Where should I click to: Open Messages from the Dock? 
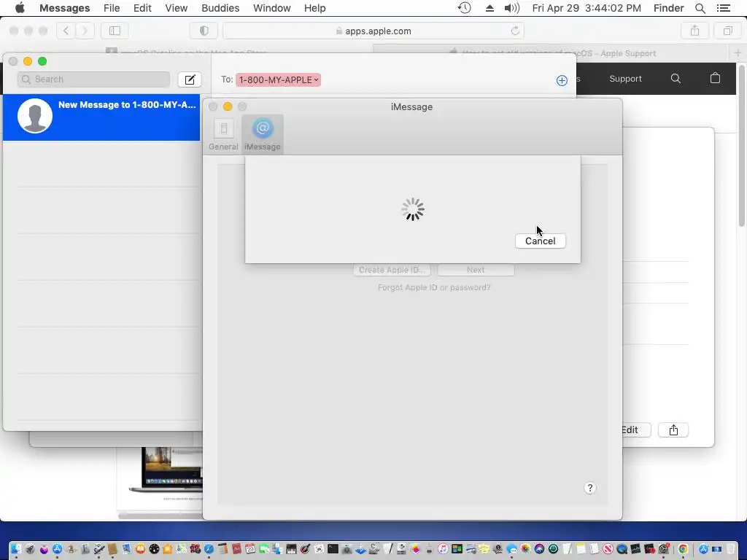click(x=511, y=549)
